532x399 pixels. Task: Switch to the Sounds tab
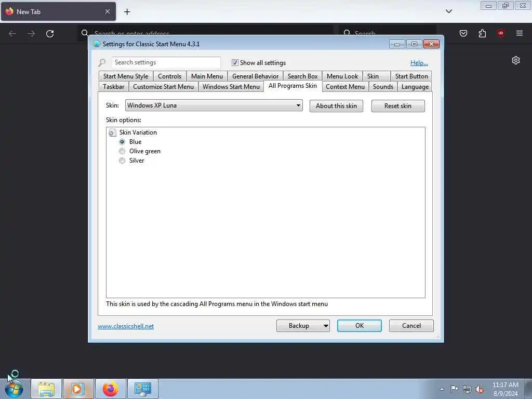tap(383, 87)
